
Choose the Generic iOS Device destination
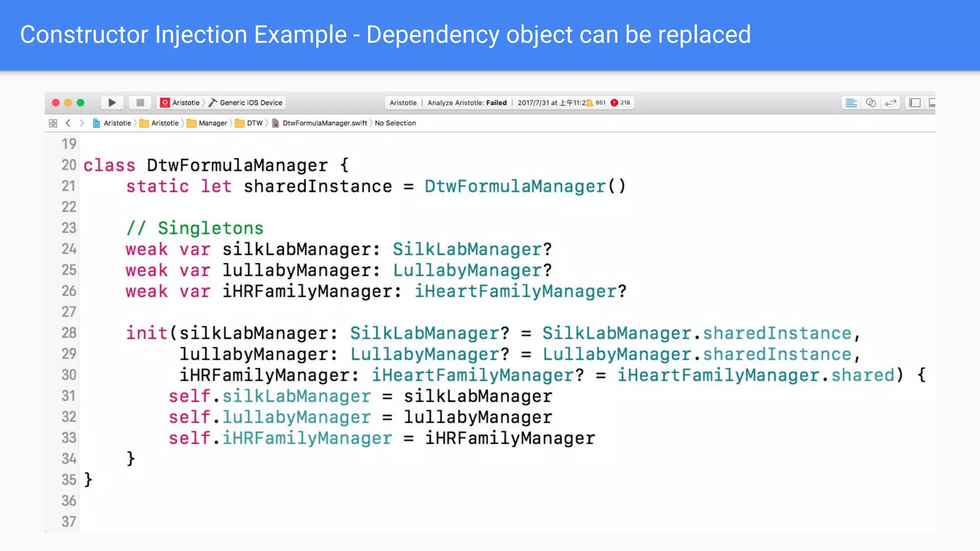(250, 102)
